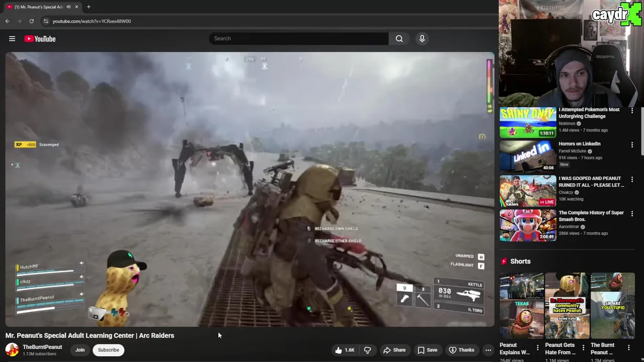
Task: Open options menu for the Pokemon challenge video
Action: point(632,111)
